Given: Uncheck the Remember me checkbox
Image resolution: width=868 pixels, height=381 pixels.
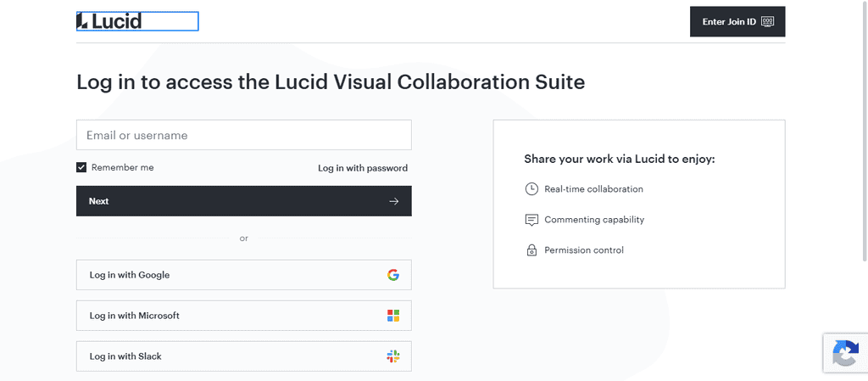Looking at the screenshot, I should click(81, 167).
